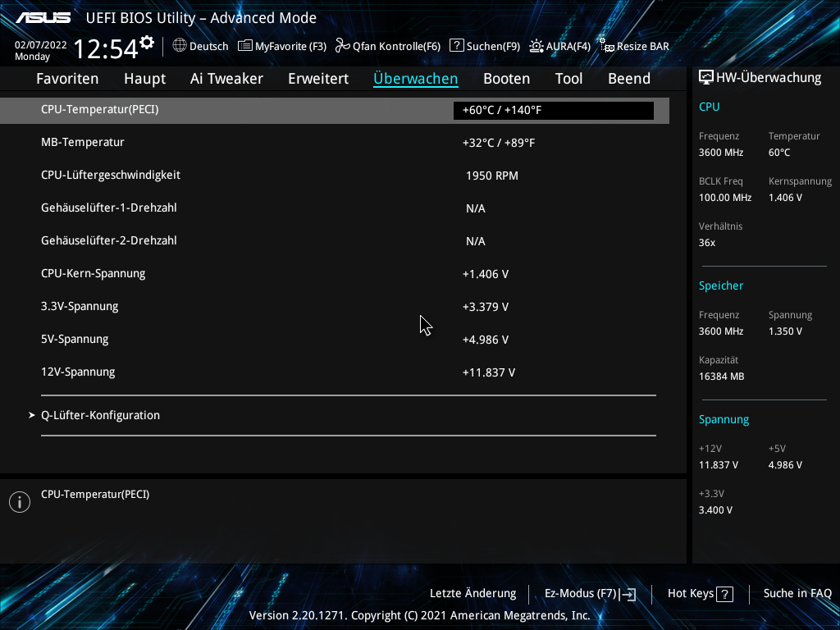Click the +32°C / +89°F value
The height and width of the screenshot is (630, 840).
499,143
